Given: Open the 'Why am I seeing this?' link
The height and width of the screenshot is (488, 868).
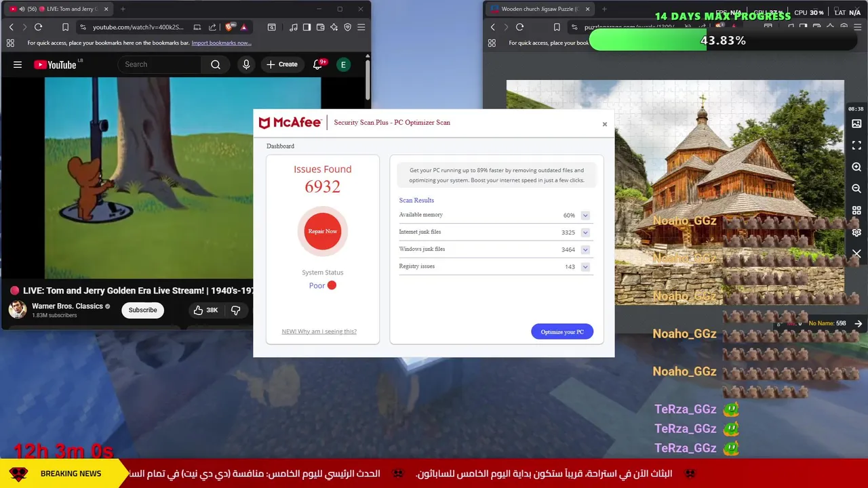Looking at the screenshot, I should pyautogui.click(x=319, y=331).
